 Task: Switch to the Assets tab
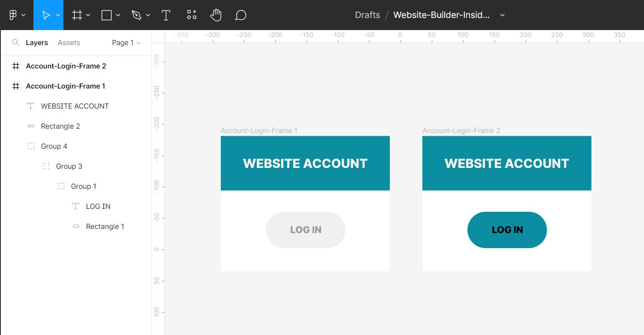(69, 43)
